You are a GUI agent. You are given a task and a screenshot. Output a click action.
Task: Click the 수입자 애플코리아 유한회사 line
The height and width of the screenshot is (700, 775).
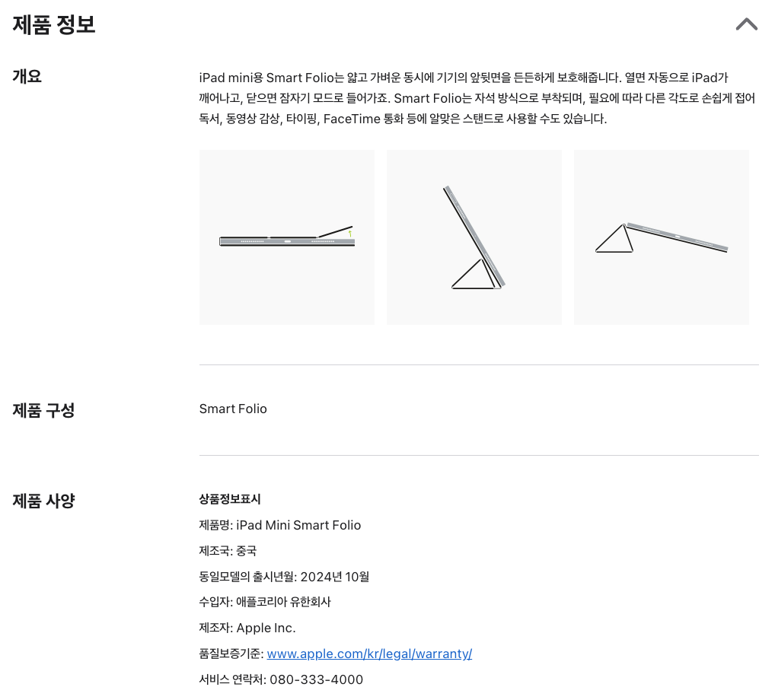click(x=265, y=602)
